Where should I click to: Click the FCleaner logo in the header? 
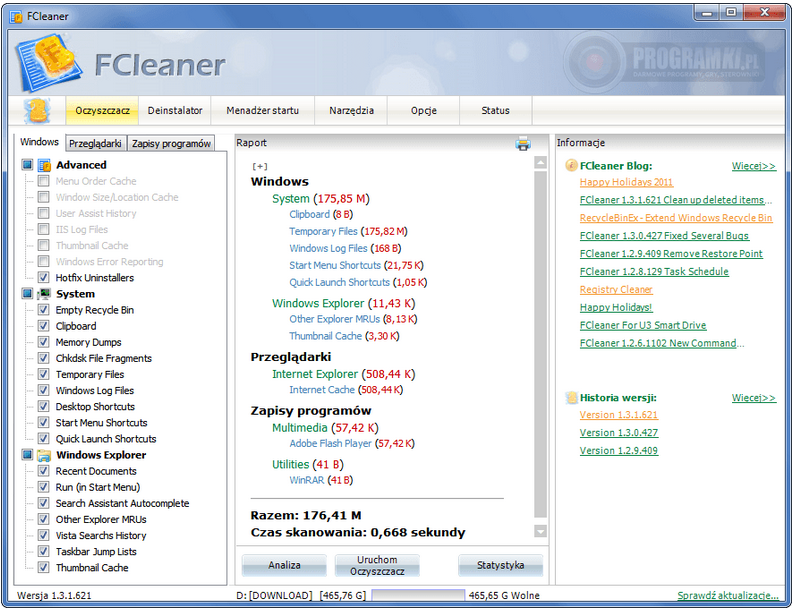(x=48, y=63)
